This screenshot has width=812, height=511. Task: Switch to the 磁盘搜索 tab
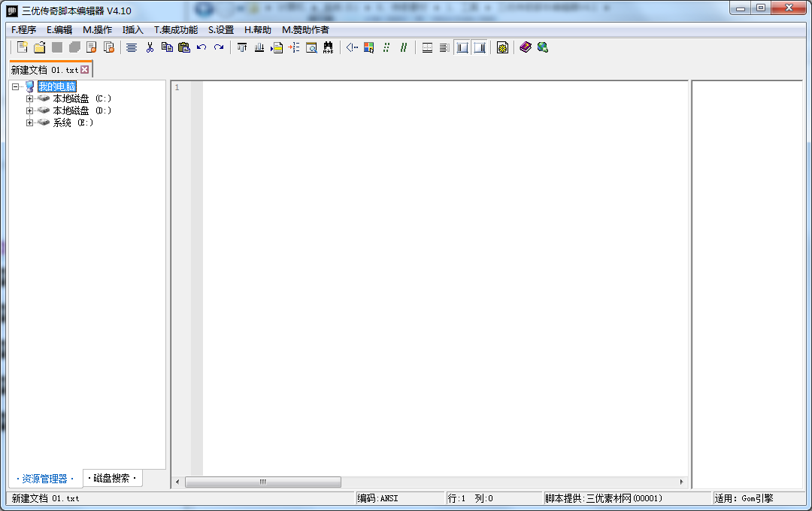[112, 479]
